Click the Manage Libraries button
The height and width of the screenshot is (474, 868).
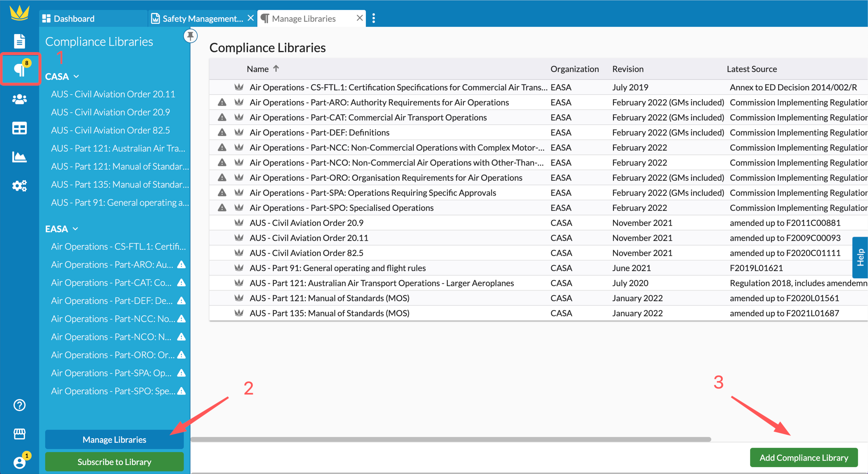coord(114,440)
